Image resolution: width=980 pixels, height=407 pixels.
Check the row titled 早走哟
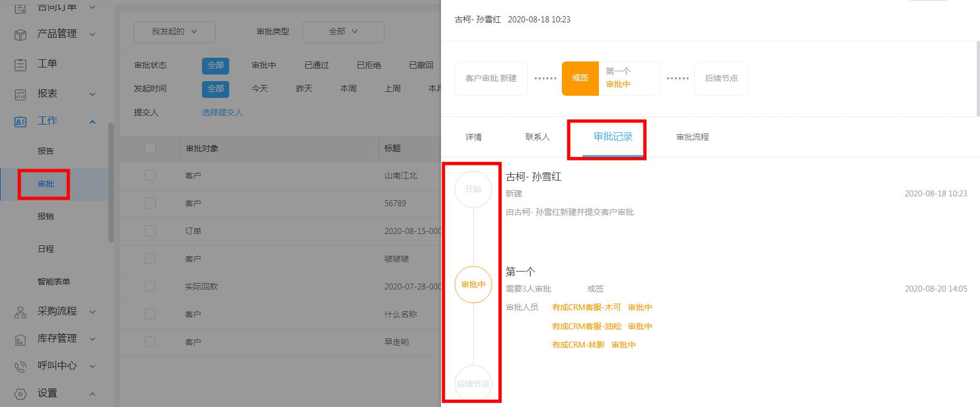150,342
